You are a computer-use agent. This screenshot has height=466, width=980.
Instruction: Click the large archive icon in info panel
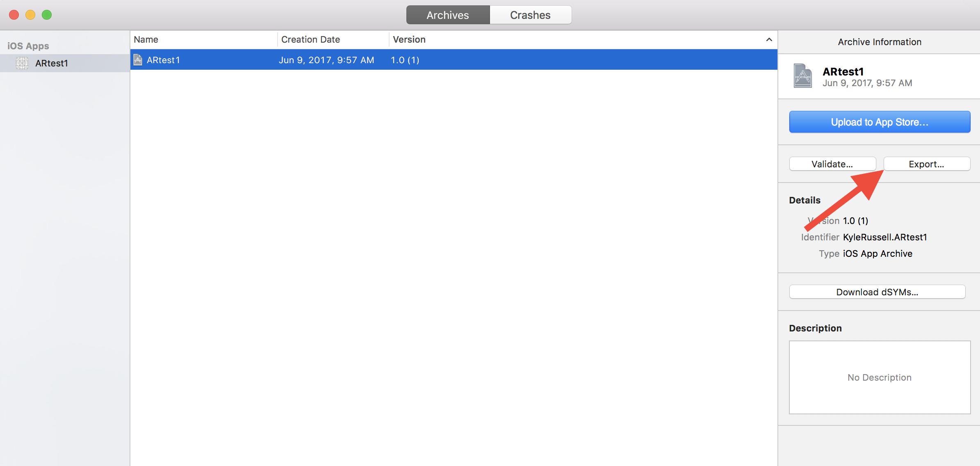pos(802,76)
